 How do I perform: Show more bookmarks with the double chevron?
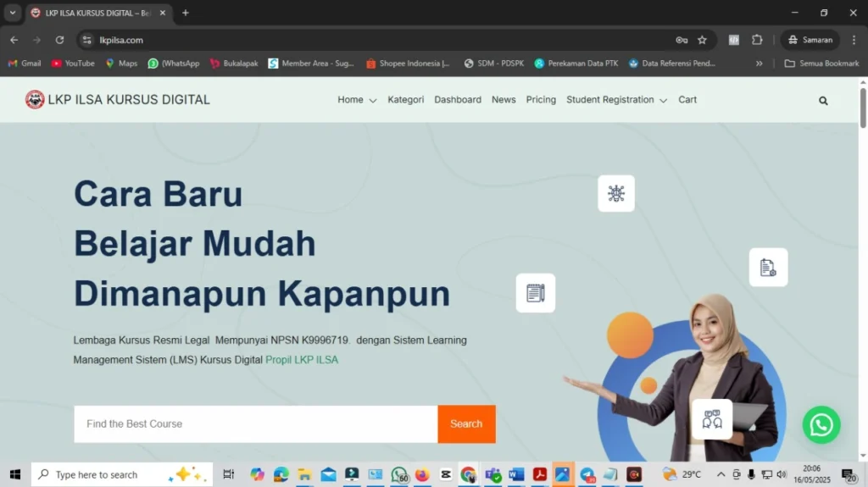click(x=759, y=64)
